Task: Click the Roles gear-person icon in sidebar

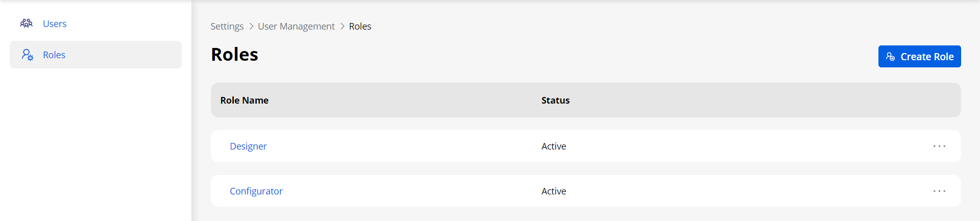Action: click(x=28, y=55)
